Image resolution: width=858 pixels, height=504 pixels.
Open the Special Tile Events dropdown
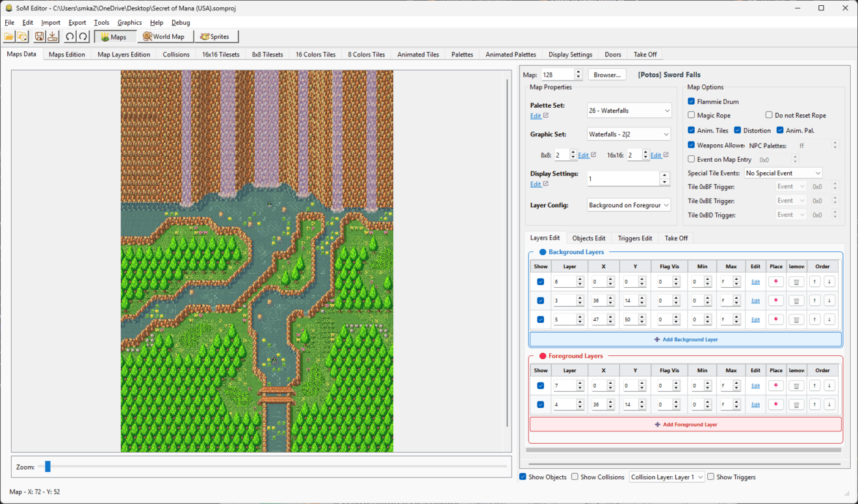tap(783, 173)
